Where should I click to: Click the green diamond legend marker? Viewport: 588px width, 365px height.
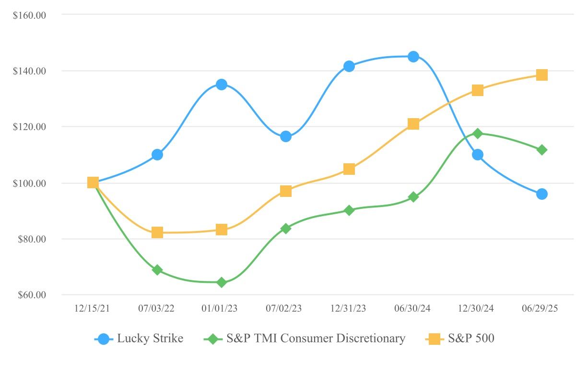pos(213,339)
